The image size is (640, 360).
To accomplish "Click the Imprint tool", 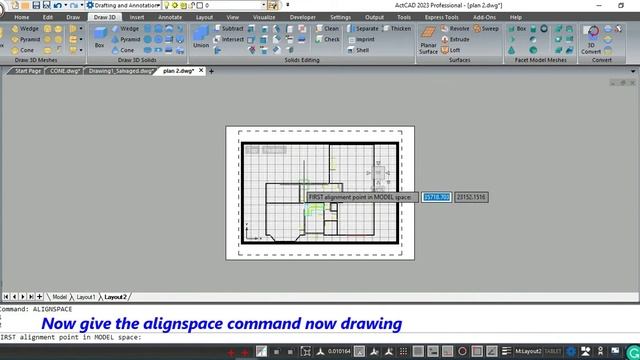I will tap(361, 39).
